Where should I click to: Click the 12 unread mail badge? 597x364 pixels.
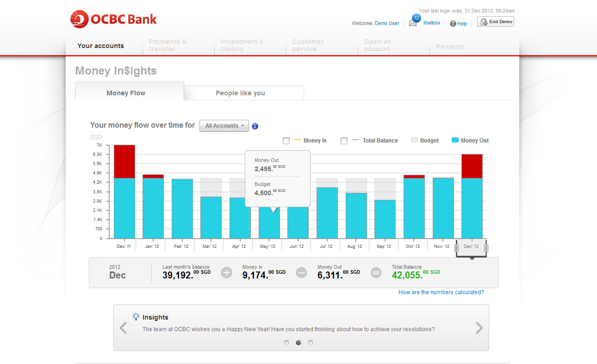417,18
